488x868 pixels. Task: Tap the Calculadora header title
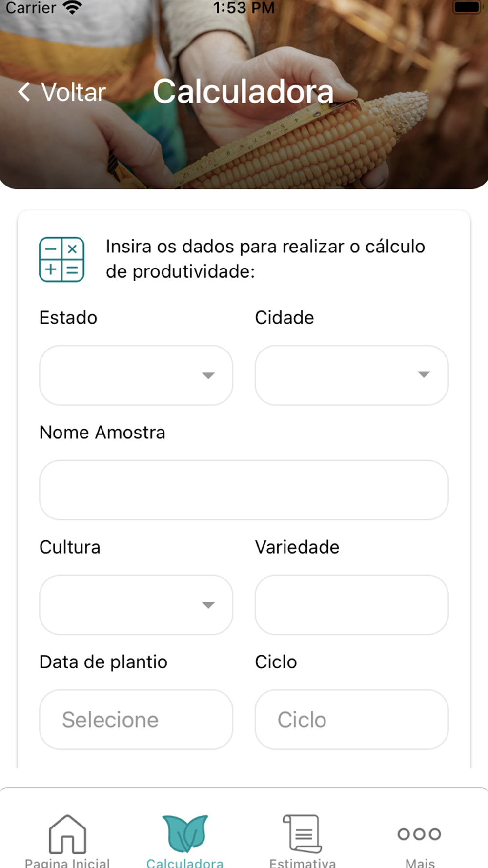[x=243, y=92]
